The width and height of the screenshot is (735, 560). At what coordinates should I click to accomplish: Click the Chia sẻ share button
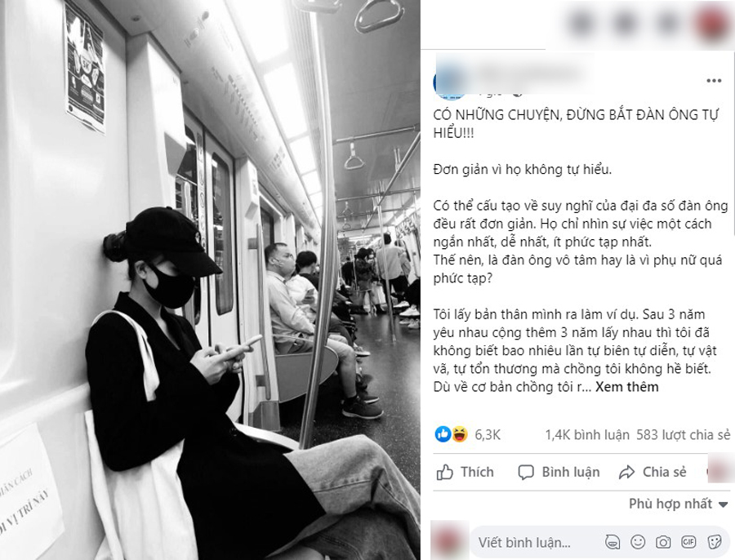coord(652,472)
